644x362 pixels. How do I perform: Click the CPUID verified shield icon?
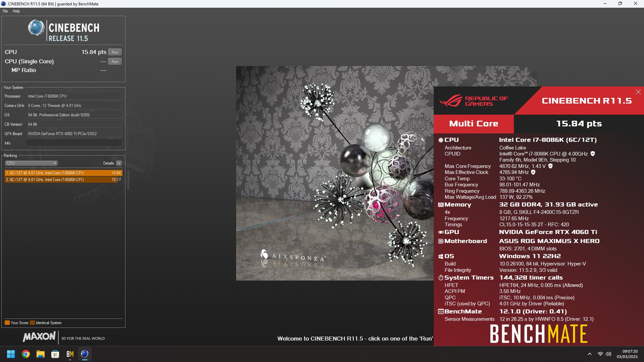593,154
